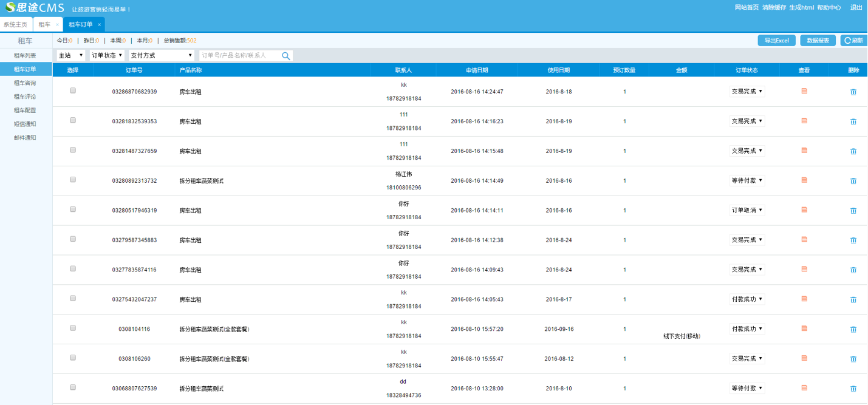This screenshot has height=405, width=868.
Task: Select checkbox for order 03279587345883
Action: pos(73,239)
